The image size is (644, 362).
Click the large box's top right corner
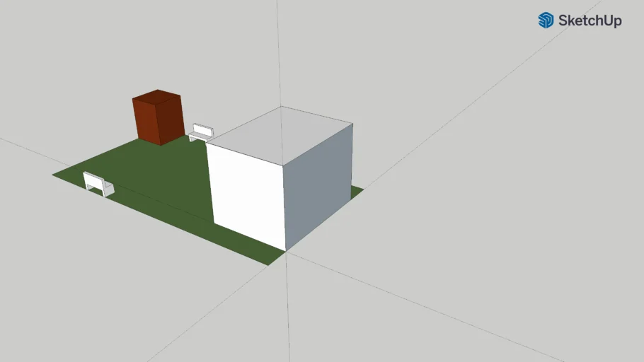point(352,124)
